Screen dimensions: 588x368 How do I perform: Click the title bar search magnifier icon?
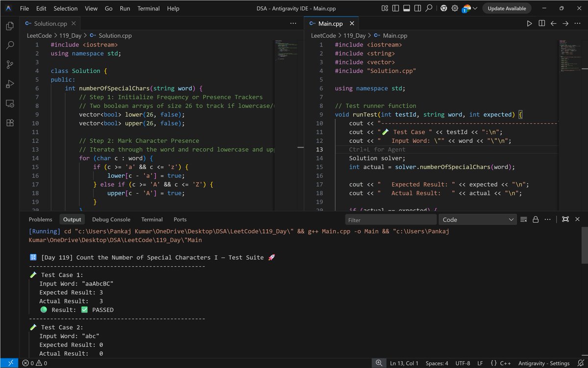[x=429, y=8]
